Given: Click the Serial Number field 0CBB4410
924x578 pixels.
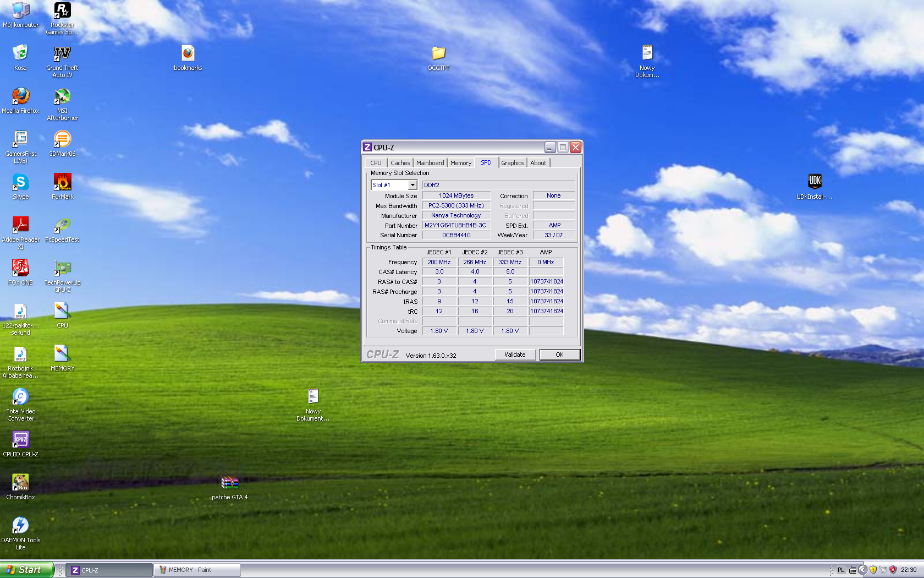Looking at the screenshot, I should [456, 235].
